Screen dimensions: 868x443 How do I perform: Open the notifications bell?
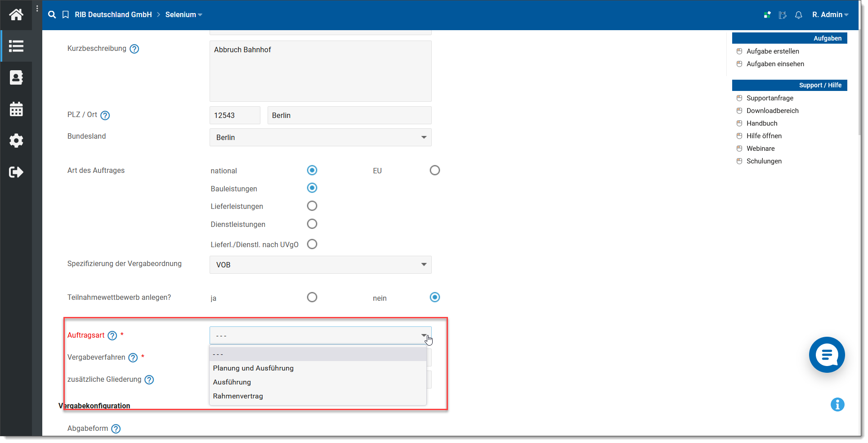coord(798,15)
